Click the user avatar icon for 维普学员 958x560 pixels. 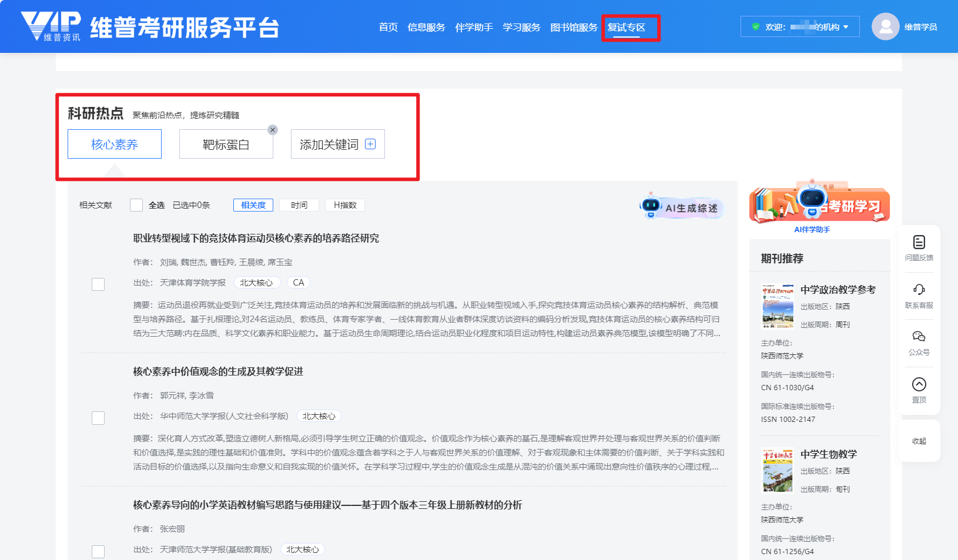coord(885,27)
